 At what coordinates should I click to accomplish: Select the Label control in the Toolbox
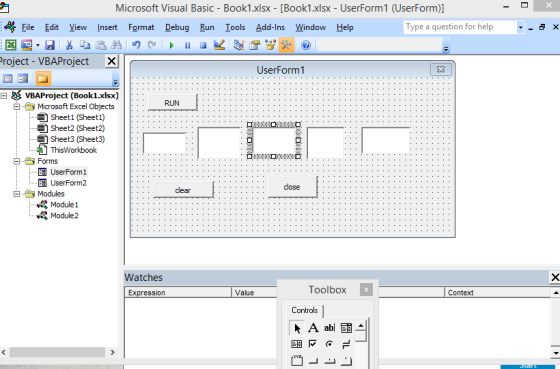coord(313,328)
